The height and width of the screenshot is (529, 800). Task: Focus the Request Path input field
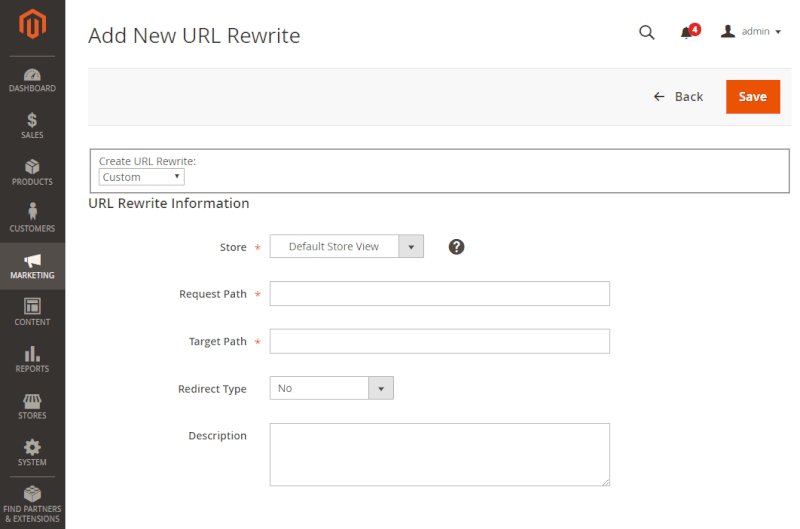pyautogui.click(x=439, y=294)
